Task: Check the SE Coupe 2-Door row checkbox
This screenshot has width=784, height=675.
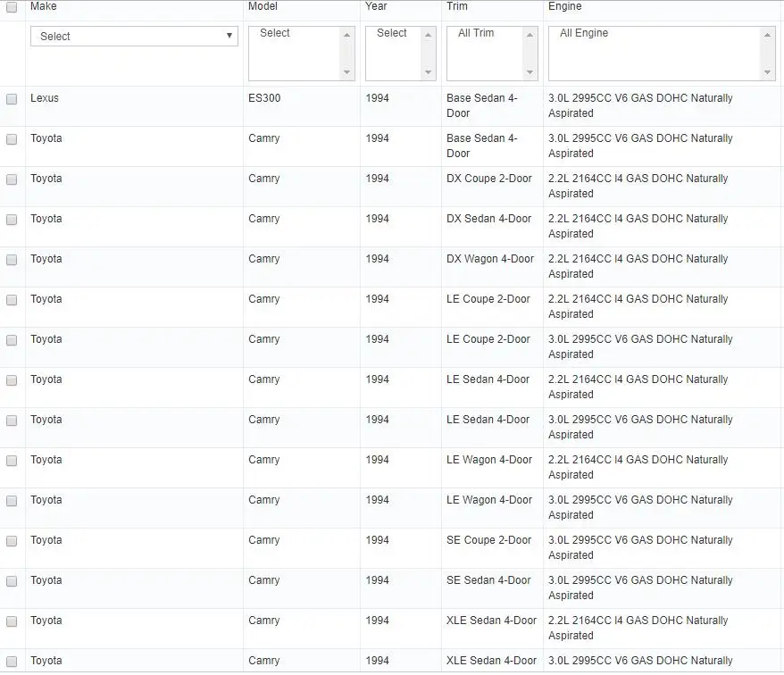Action: click(x=12, y=541)
